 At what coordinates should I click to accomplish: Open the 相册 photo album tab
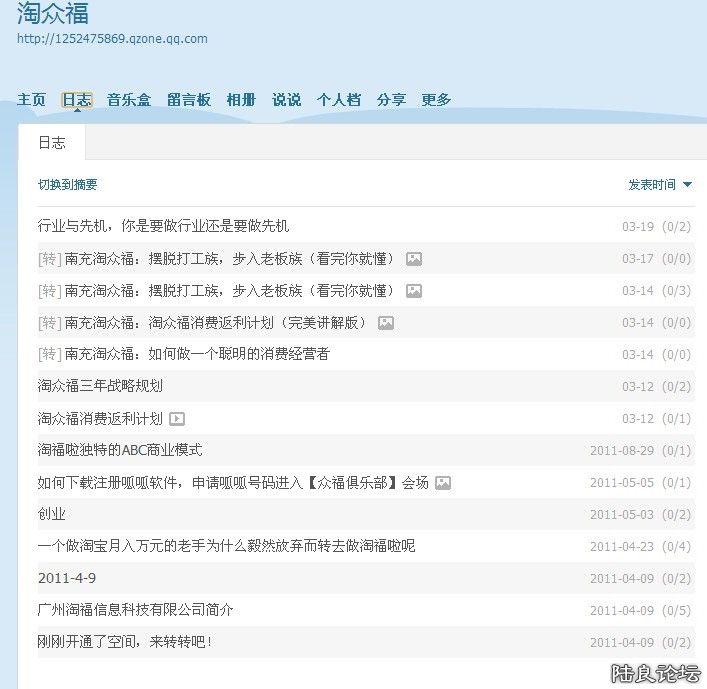coord(241,100)
